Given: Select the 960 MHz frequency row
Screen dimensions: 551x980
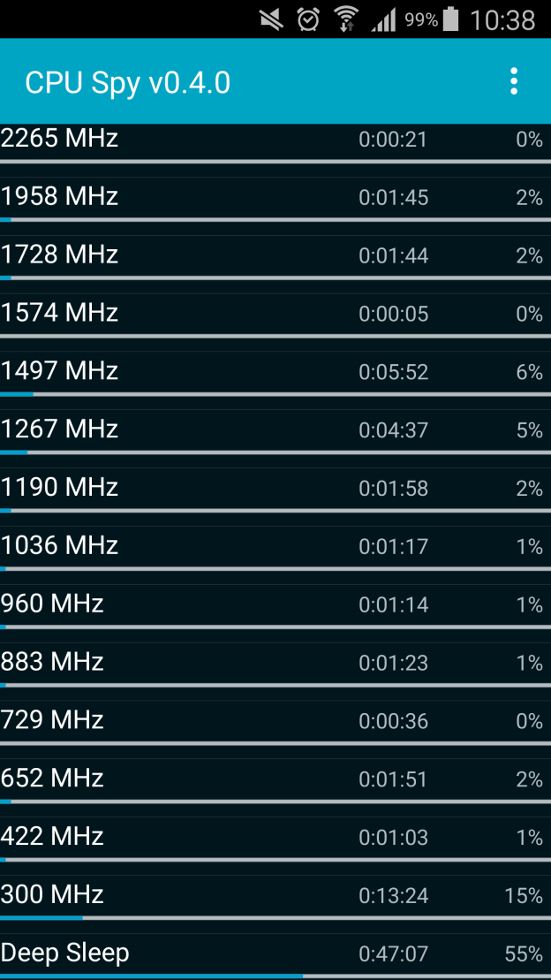Looking at the screenshot, I should click(275, 604).
